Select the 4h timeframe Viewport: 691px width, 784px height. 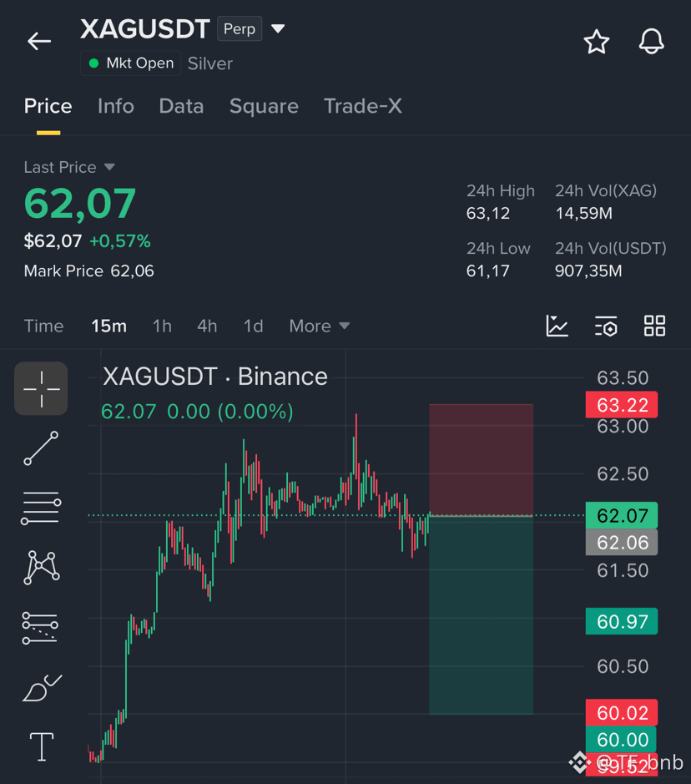207,326
